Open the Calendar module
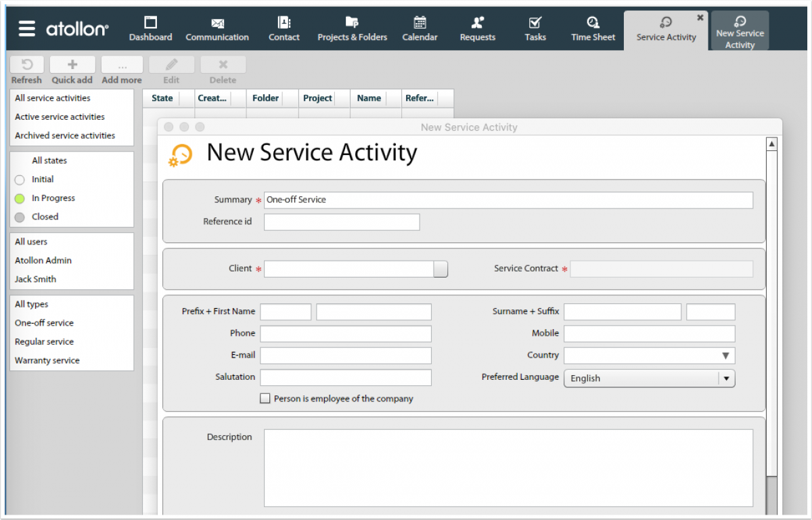This screenshot has height=520, width=812. [420, 30]
